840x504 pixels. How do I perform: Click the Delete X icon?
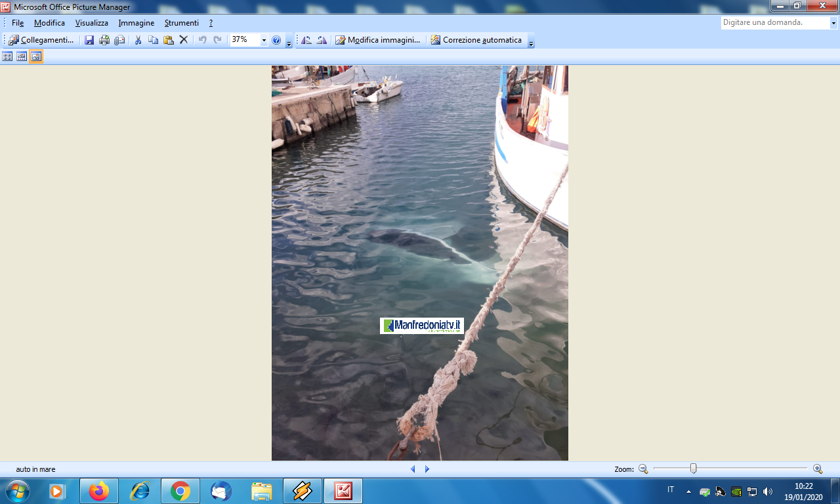click(184, 40)
